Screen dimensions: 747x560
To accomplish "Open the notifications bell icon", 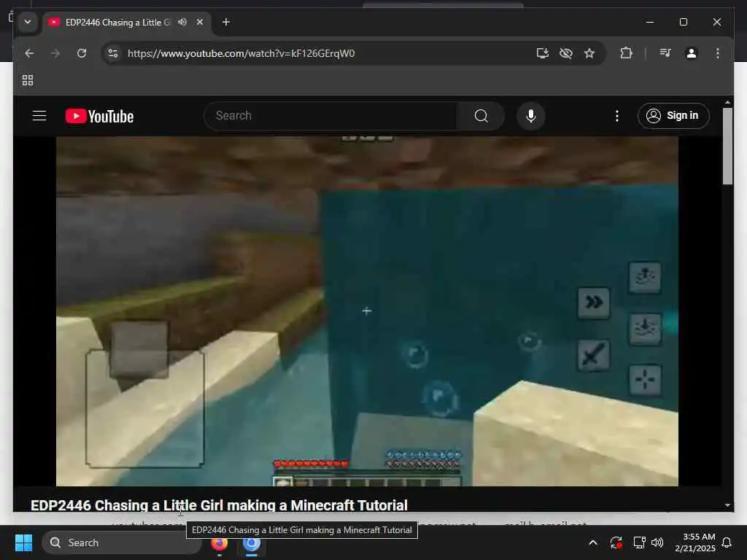I will click(x=727, y=542).
